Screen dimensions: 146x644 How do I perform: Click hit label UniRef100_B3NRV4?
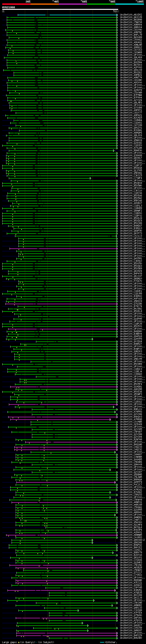pos(131,334)
